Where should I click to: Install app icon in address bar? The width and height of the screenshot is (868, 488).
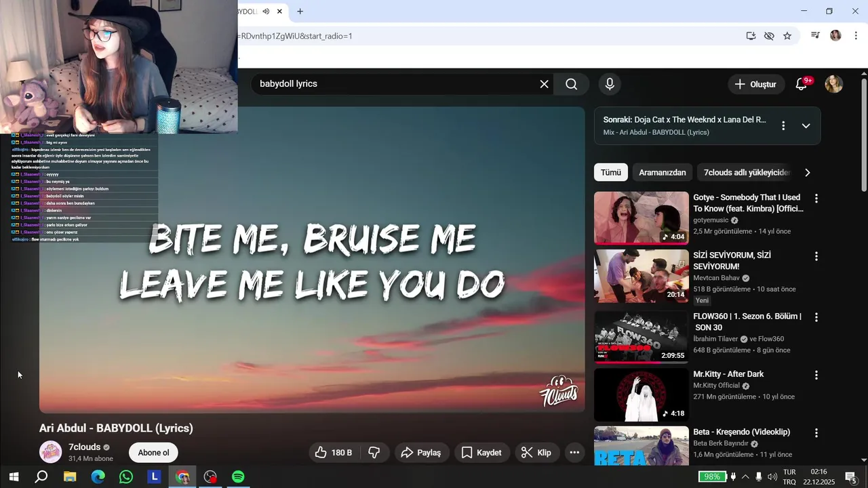click(751, 36)
